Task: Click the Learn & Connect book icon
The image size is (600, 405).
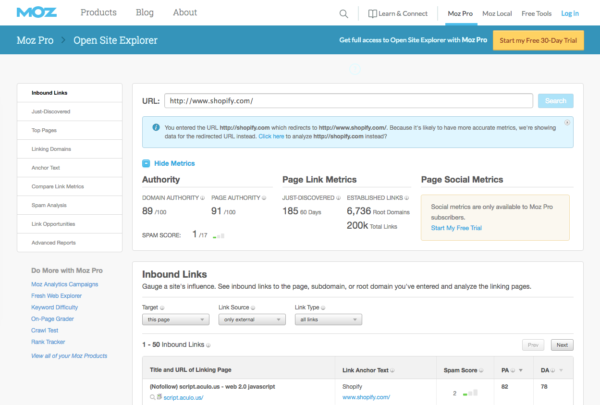Action: (x=372, y=14)
